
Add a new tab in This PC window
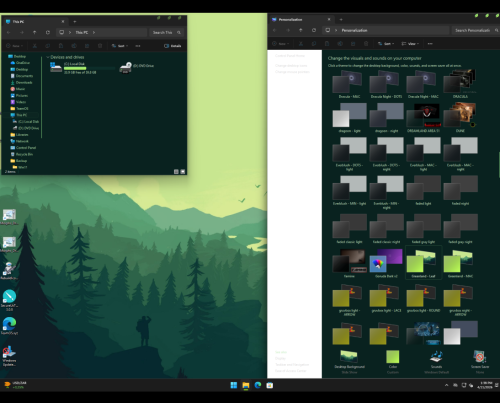pyautogui.click(x=75, y=22)
